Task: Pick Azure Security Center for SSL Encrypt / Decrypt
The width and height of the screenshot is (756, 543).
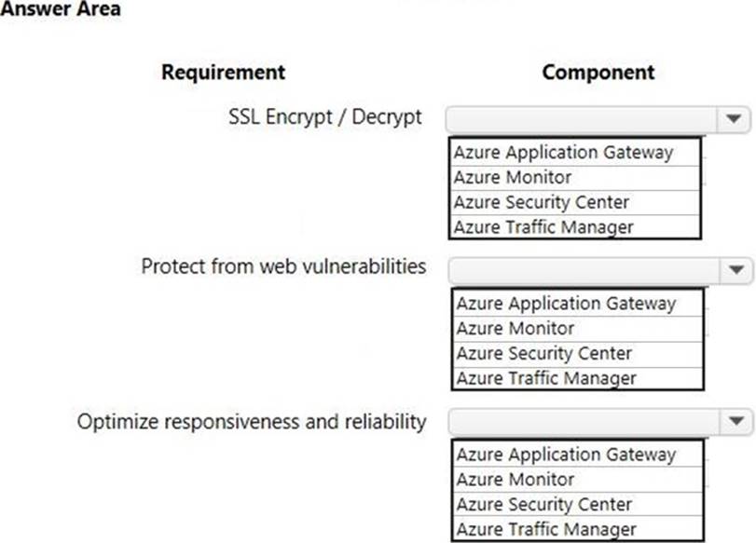Action: (542, 202)
